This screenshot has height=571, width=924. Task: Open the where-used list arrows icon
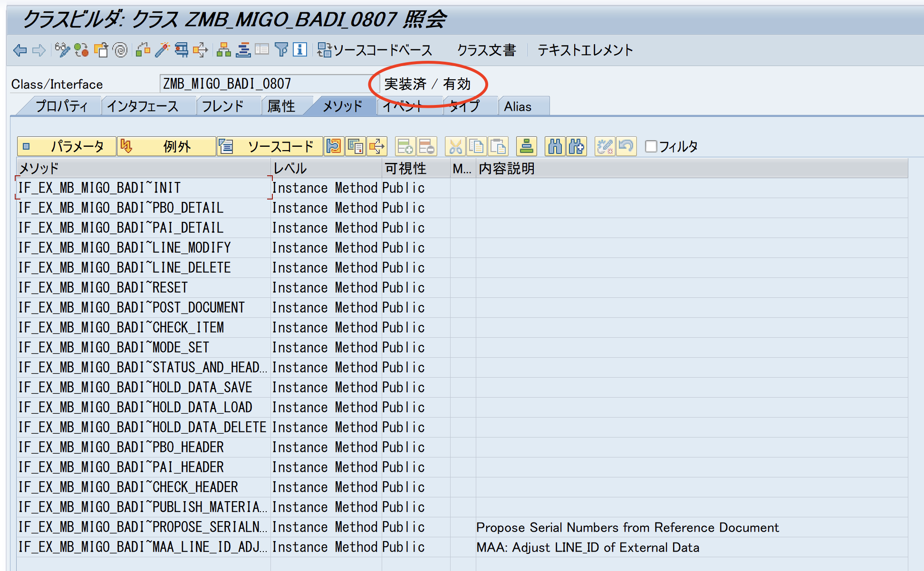(x=200, y=50)
